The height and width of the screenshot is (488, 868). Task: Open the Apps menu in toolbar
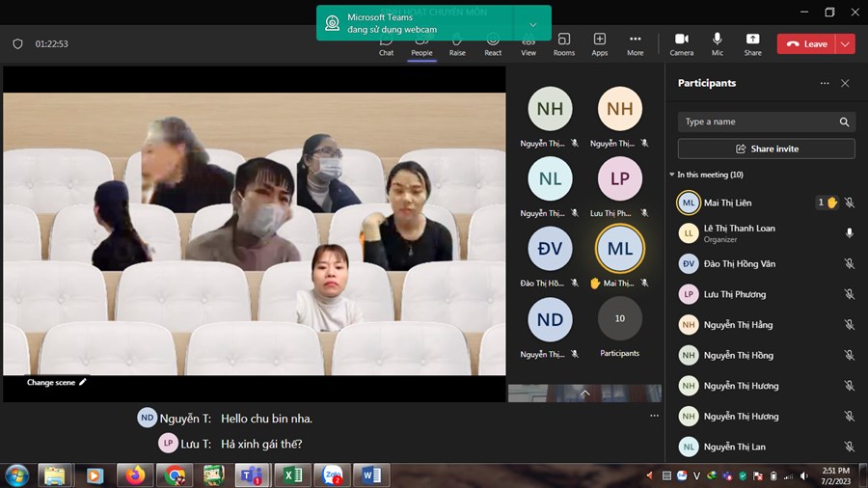pyautogui.click(x=599, y=43)
